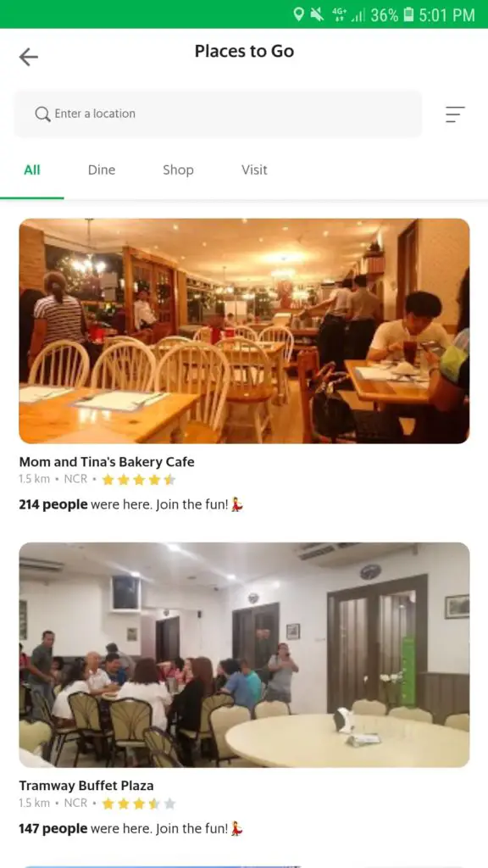Viewport: 488px width, 868px height.
Task: Open the filter and sort icon
Action: (455, 114)
